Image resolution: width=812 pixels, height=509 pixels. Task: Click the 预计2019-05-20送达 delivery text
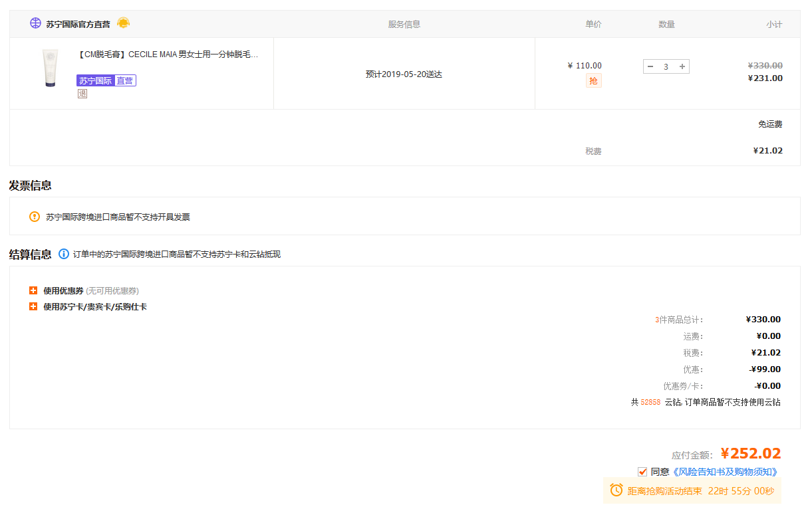(x=404, y=74)
